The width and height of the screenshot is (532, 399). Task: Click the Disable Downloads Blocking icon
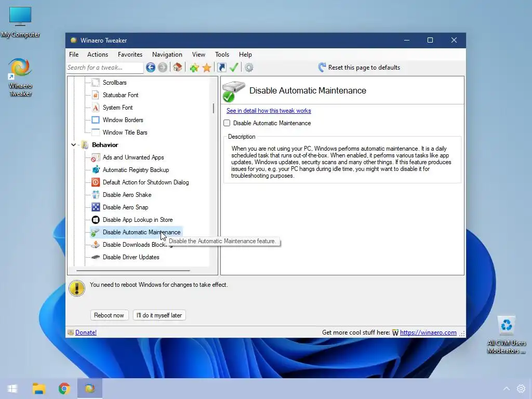coord(96,245)
